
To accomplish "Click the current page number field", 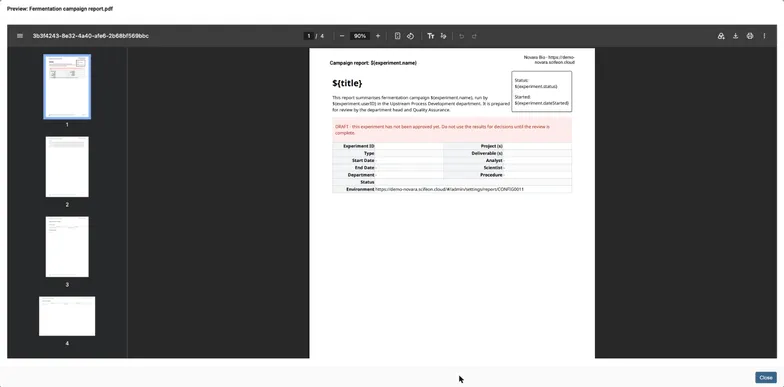I will [x=309, y=36].
